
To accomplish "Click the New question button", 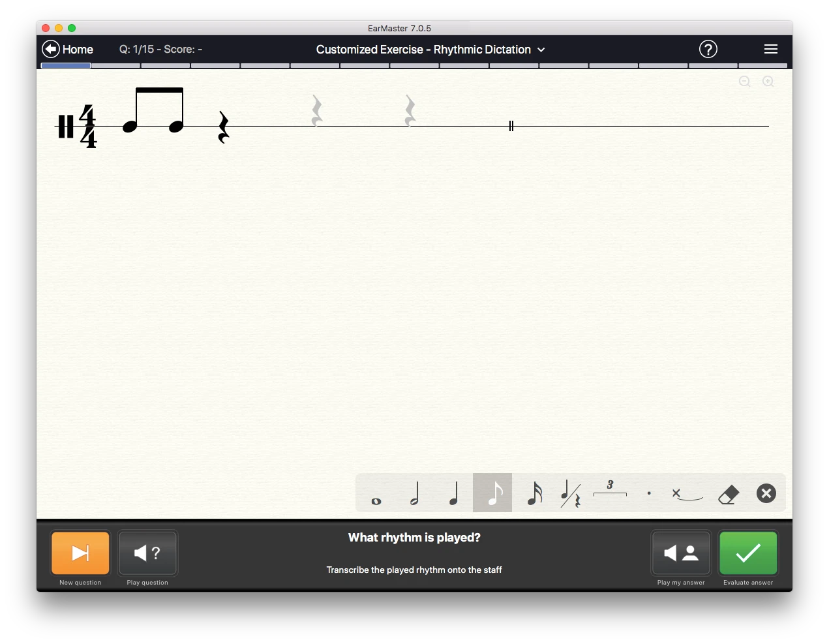I will pos(80,553).
